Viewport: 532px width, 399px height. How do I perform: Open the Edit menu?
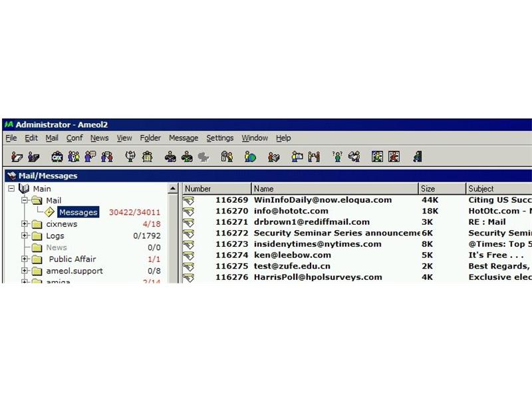pyautogui.click(x=31, y=138)
